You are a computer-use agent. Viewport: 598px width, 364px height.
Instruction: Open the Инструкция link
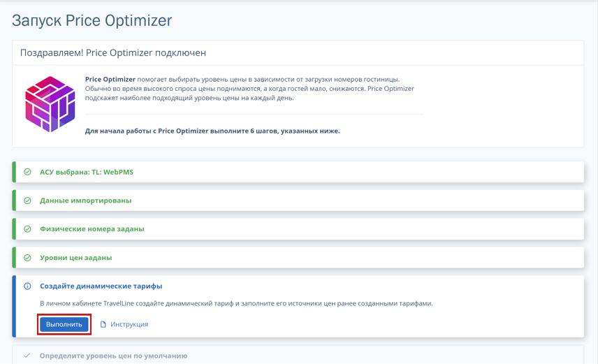tap(129, 324)
